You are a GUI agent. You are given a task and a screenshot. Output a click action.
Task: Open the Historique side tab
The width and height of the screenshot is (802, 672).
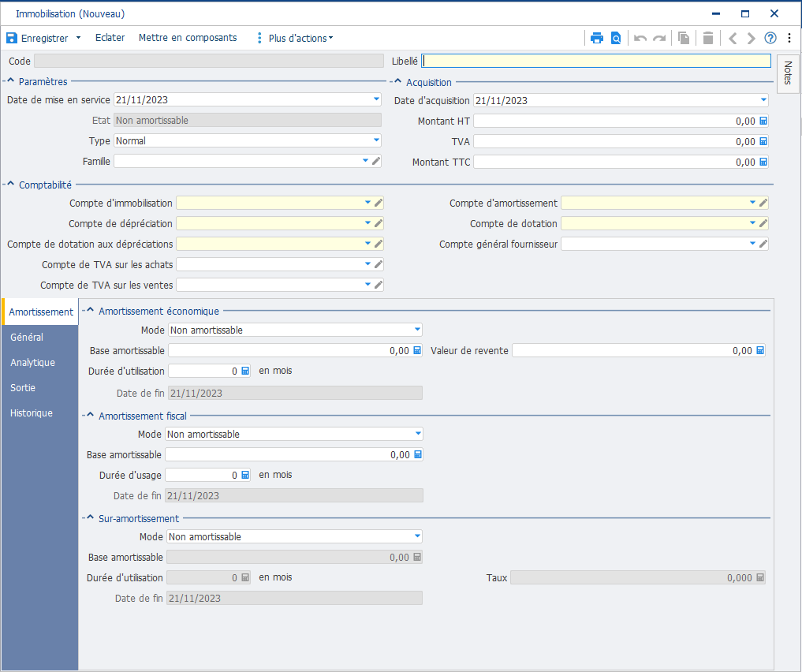tap(32, 413)
